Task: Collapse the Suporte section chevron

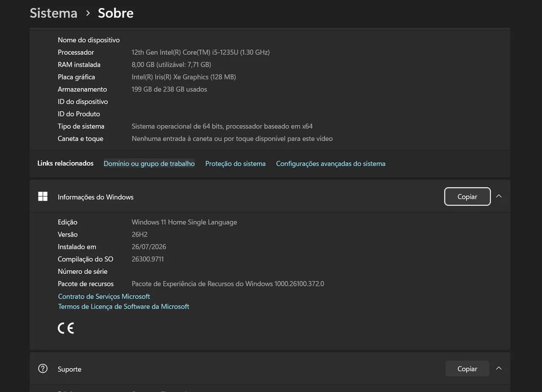Action: tap(499, 369)
